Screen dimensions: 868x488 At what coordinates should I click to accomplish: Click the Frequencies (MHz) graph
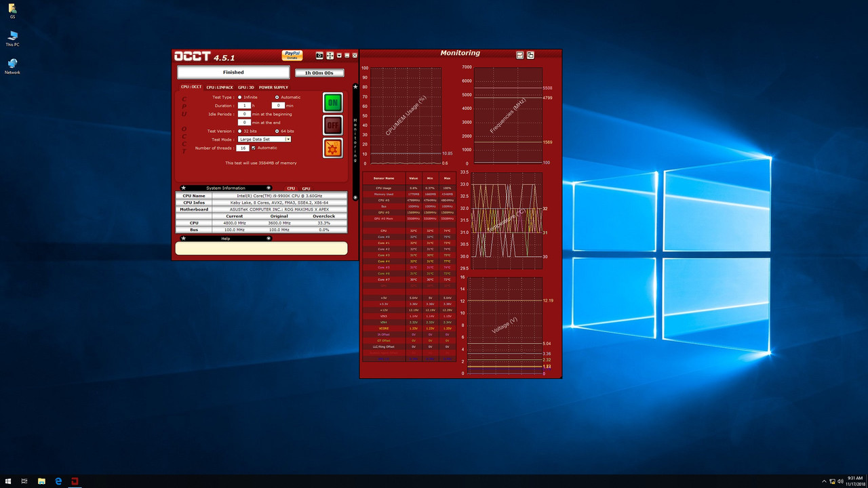coord(508,115)
